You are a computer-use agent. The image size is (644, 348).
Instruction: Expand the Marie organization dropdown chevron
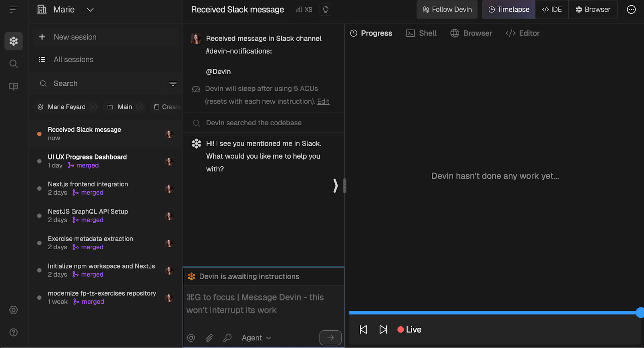90,10
